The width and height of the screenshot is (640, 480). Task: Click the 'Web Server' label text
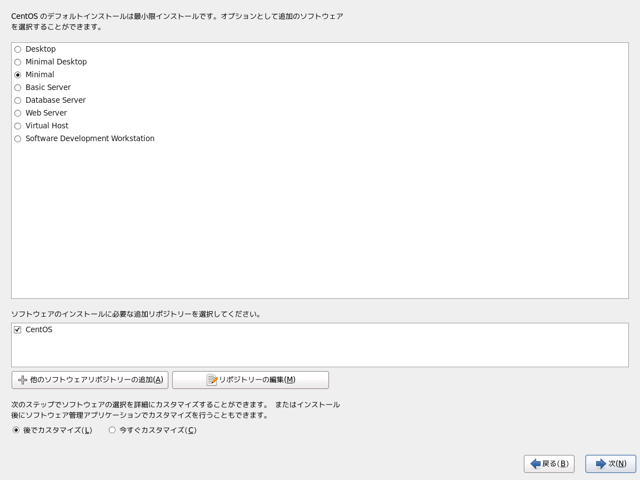tap(46, 113)
